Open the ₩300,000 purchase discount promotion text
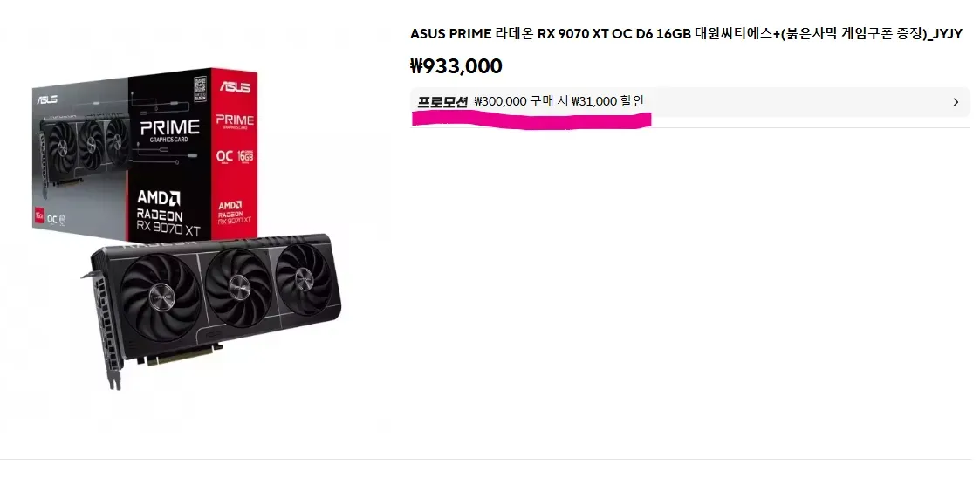Image resolution: width=980 pixels, height=492 pixels. coord(559,101)
